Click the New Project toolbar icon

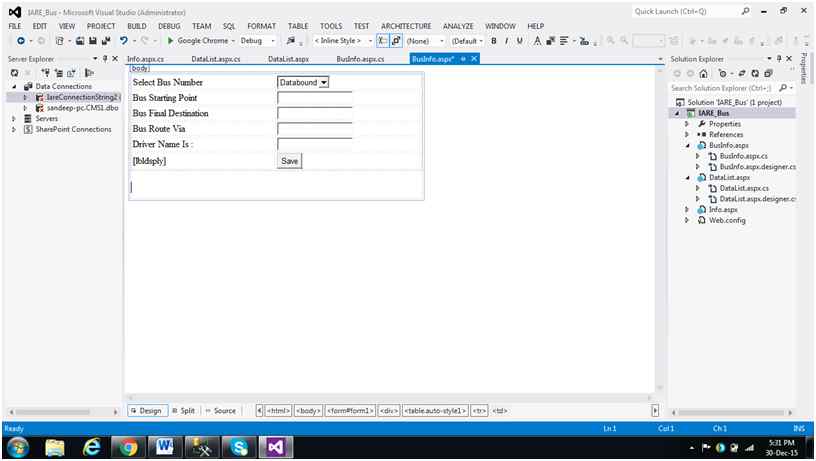pyautogui.click(x=60, y=41)
